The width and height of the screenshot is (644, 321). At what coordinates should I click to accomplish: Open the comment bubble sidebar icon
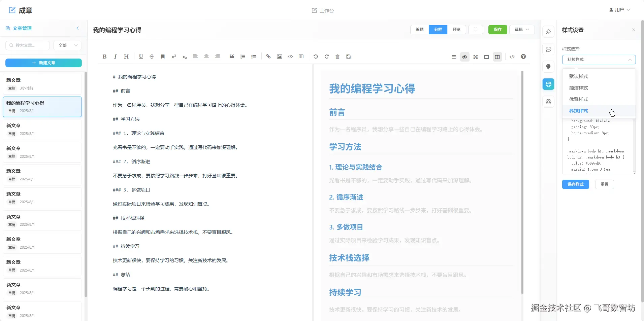[x=548, y=49]
